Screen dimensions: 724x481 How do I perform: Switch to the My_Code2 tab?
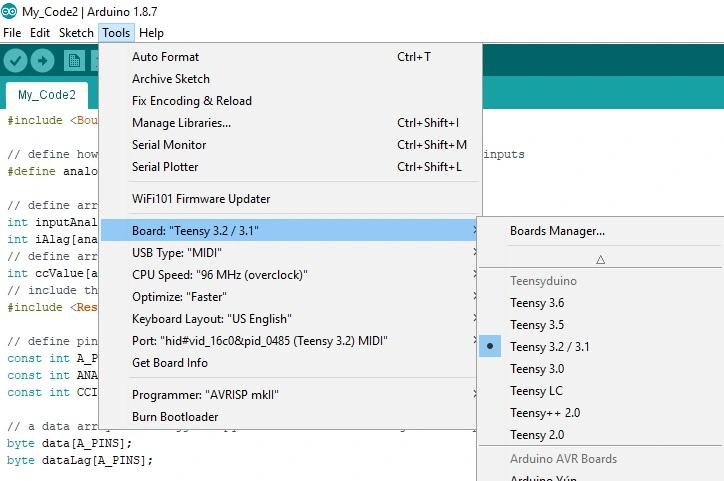tap(47, 96)
